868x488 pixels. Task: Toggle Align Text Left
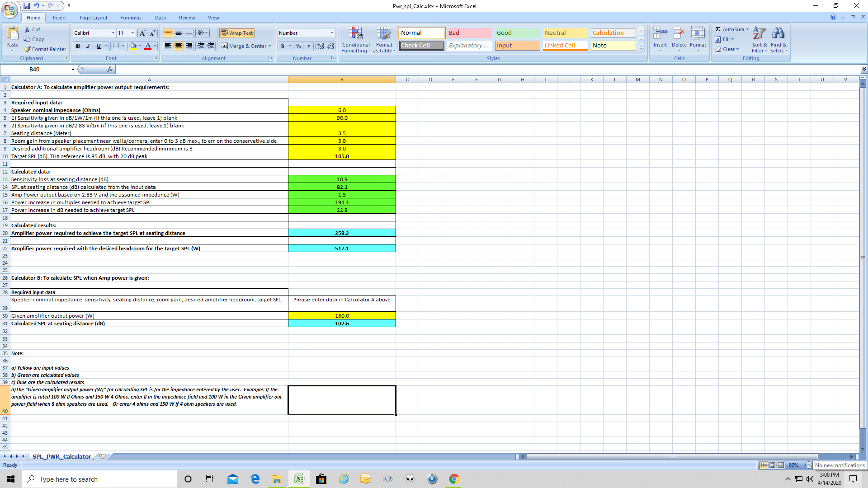pos(168,46)
